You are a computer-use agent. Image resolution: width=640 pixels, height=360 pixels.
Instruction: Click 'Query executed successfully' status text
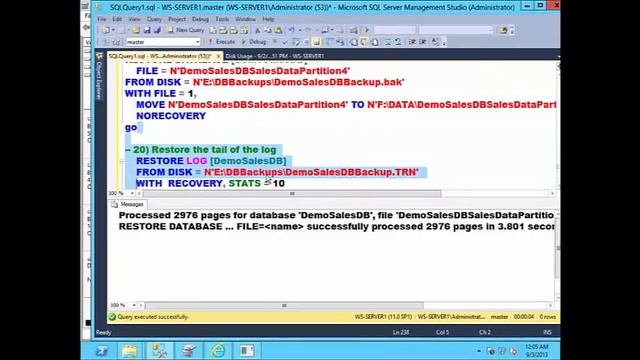(153, 317)
